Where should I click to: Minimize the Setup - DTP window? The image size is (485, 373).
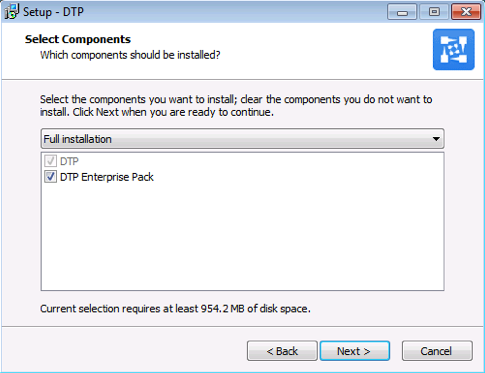tap(402, 12)
